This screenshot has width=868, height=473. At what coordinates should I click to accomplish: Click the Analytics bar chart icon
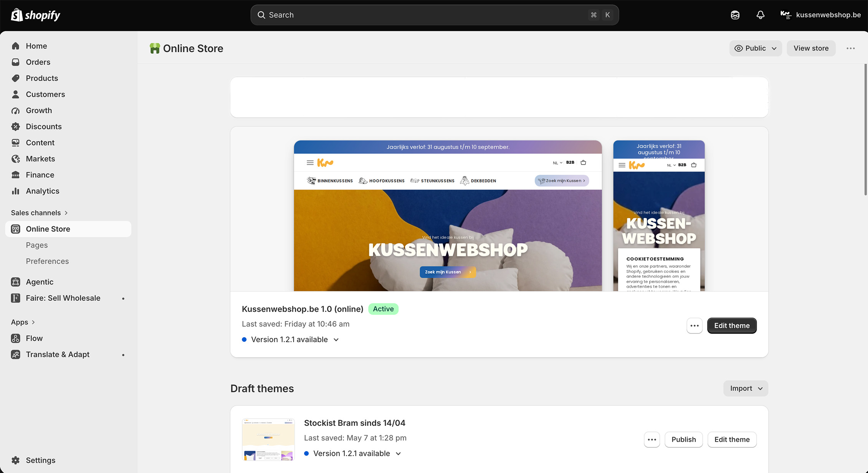pyautogui.click(x=15, y=191)
